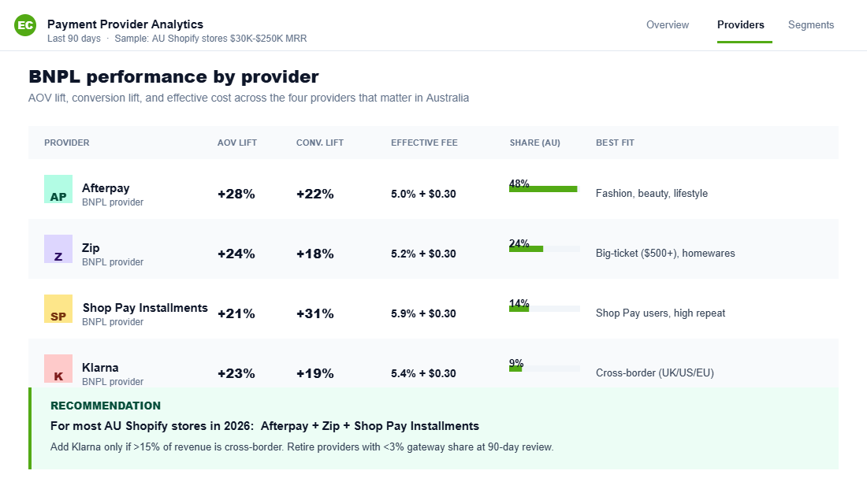Select the BEST FIT column header
The width and height of the screenshot is (867, 504).
tap(615, 143)
